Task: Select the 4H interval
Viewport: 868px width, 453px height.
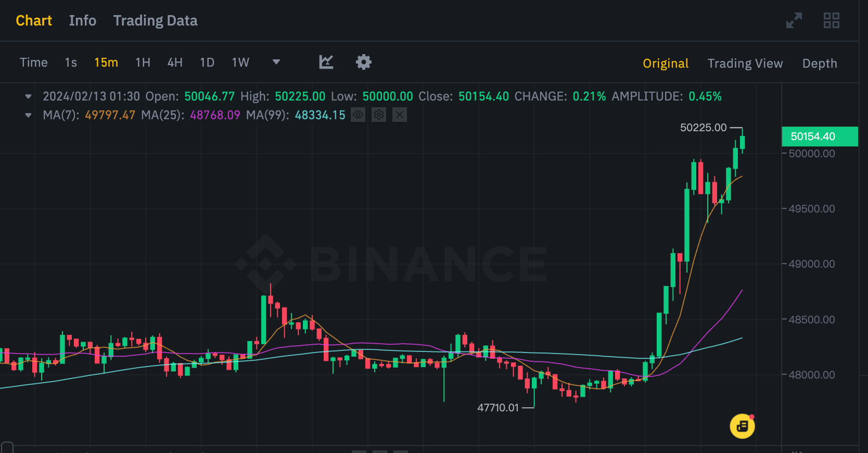Action: click(x=175, y=63)
